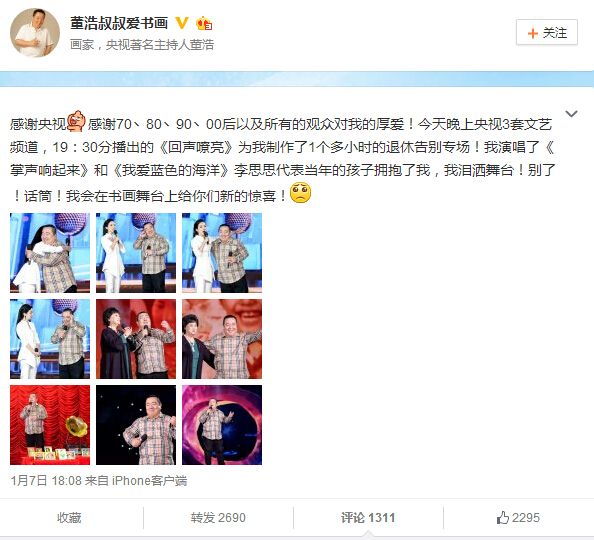Open the 1月7日 18:08 timestamp link
Image resolution: width=594 pixels, height=540 pixels.
[46, 481]
